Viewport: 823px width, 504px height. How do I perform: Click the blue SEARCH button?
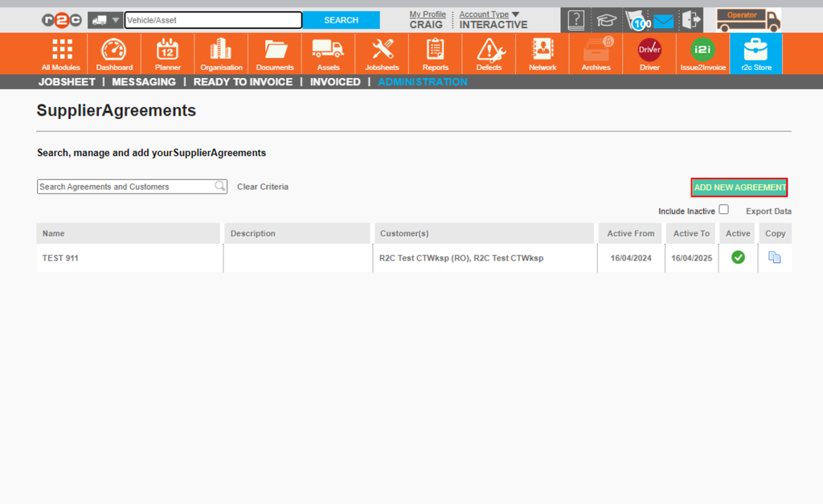341,20
